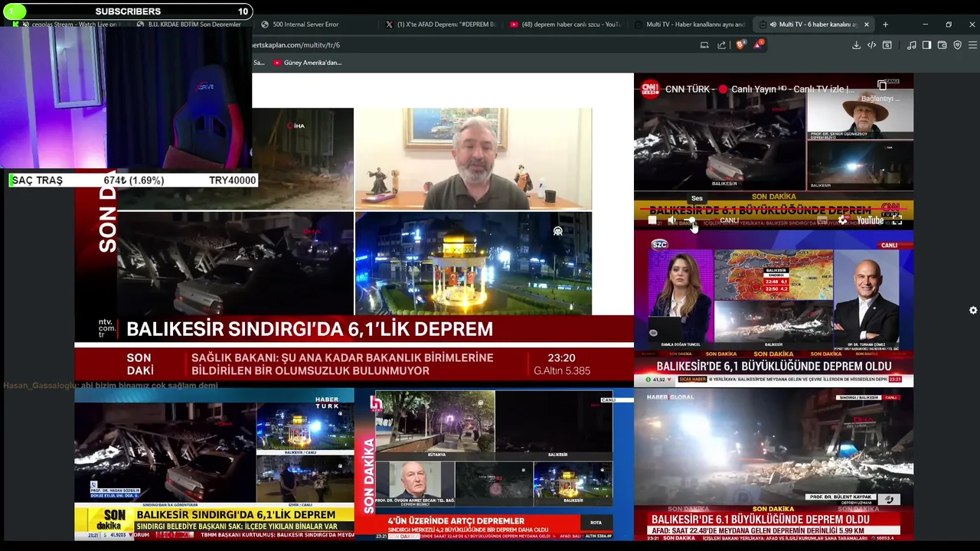Click the Haber Global stream video
Screen dimensions: 980x551
[x=773, y=465]
